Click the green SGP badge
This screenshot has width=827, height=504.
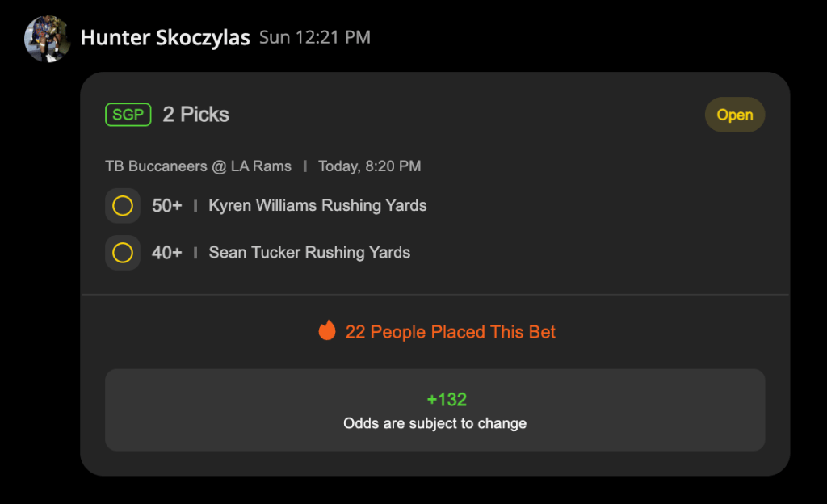128,115
